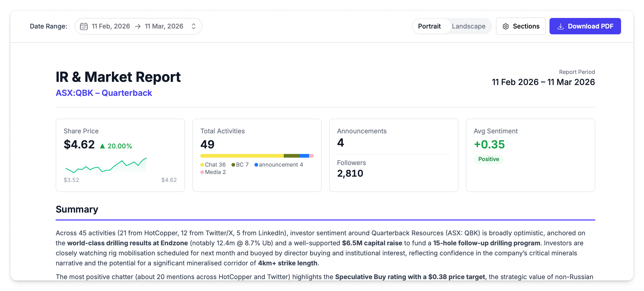Click the gear icon on Sections button

point(505,26)
